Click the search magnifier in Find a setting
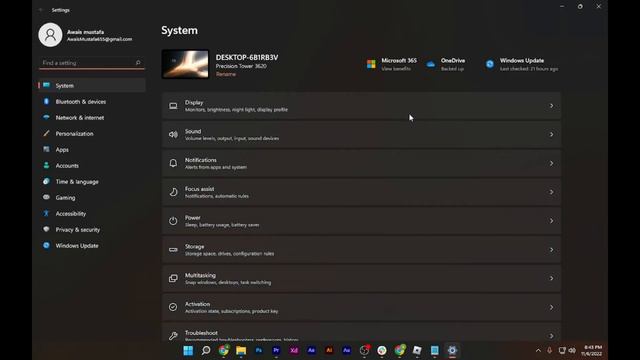The image size is (640, 360). pos(138,63)
